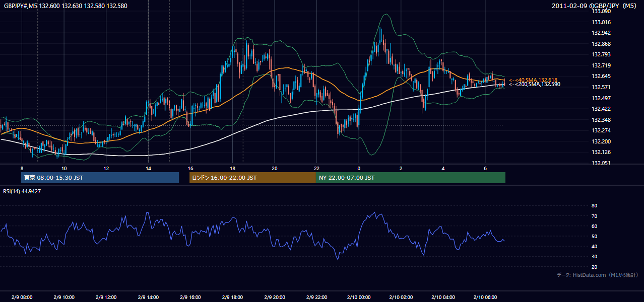
Task: Click the 2/10 00:00 date label
Action: click(359, 297)
